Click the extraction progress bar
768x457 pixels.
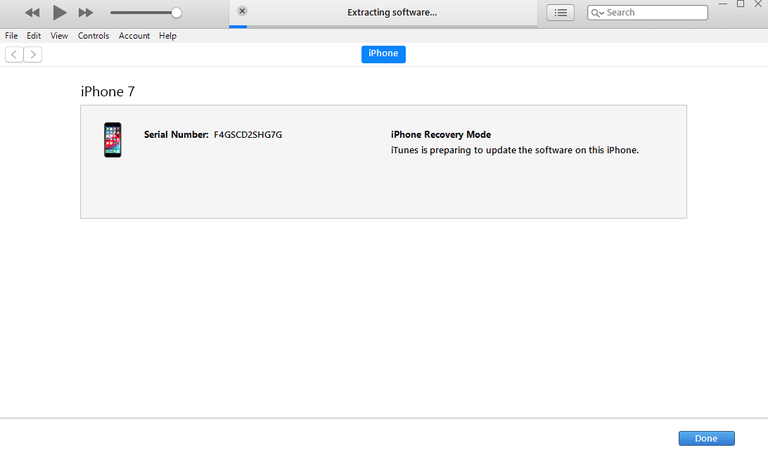coord(384,26)
